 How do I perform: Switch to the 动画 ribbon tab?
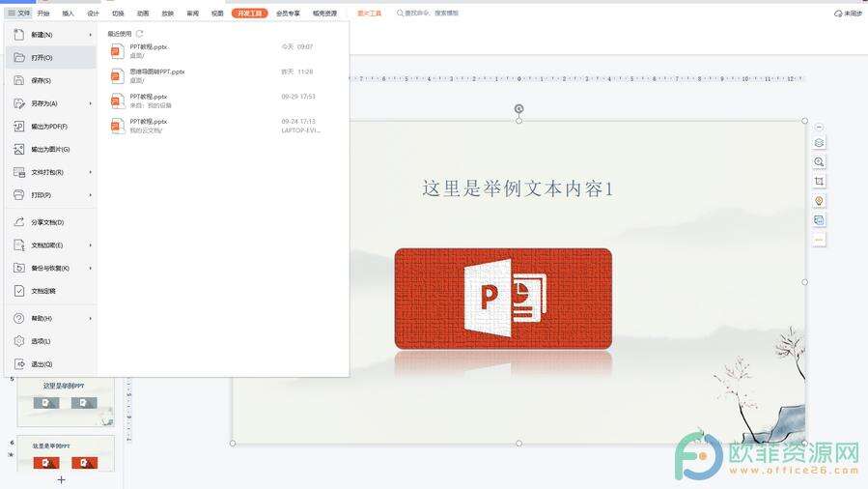[x=143, y=14]
